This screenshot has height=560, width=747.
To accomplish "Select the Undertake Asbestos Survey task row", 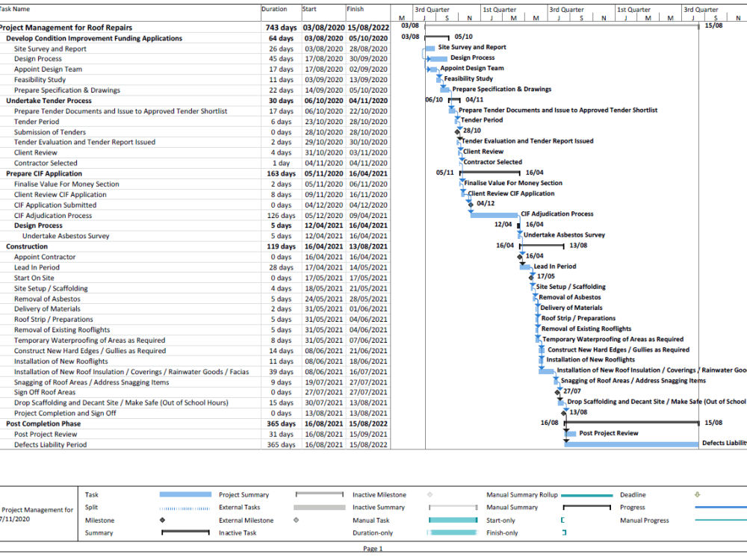I will tap(67, 235).
